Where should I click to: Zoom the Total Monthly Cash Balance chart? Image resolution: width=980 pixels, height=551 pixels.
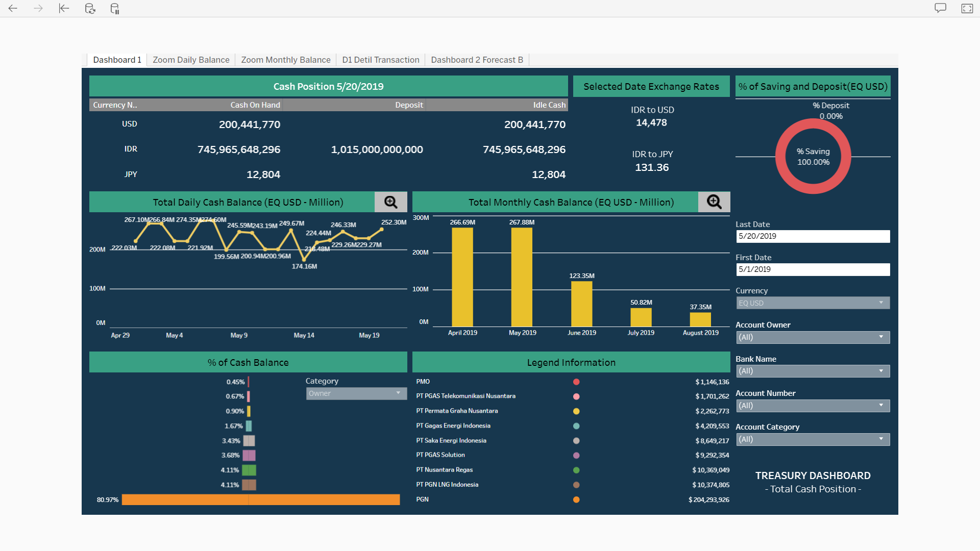coord(713,202)
